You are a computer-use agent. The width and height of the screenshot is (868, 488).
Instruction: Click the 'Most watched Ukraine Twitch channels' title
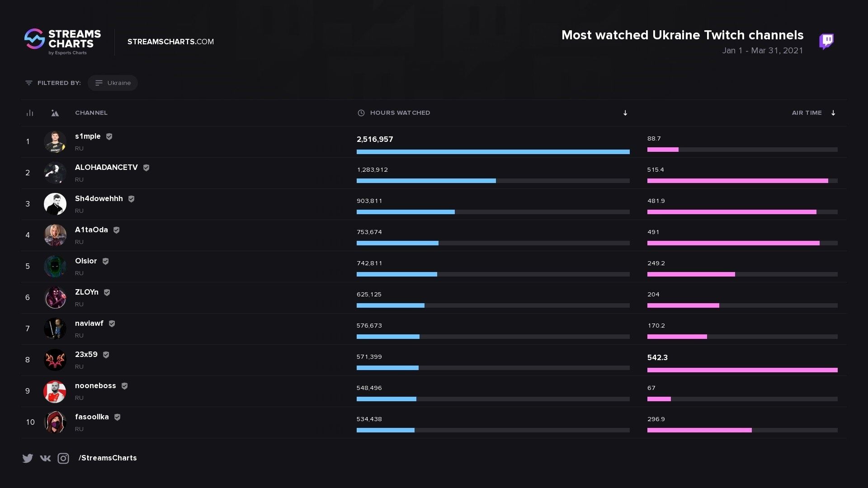coord(683,35)
